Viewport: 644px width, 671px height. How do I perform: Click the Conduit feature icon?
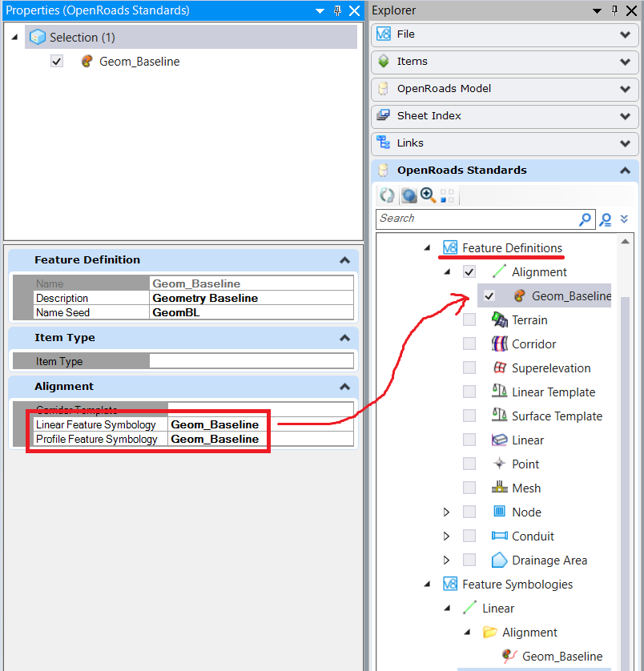499,536
